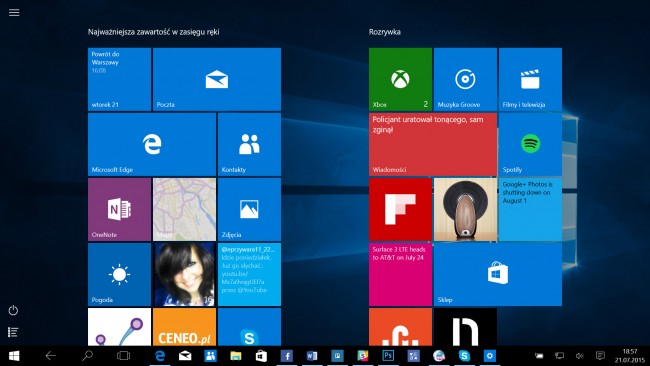Select the Rozrywka group heading
This screenshot has height=366, width=650.
tap(385, 32)
